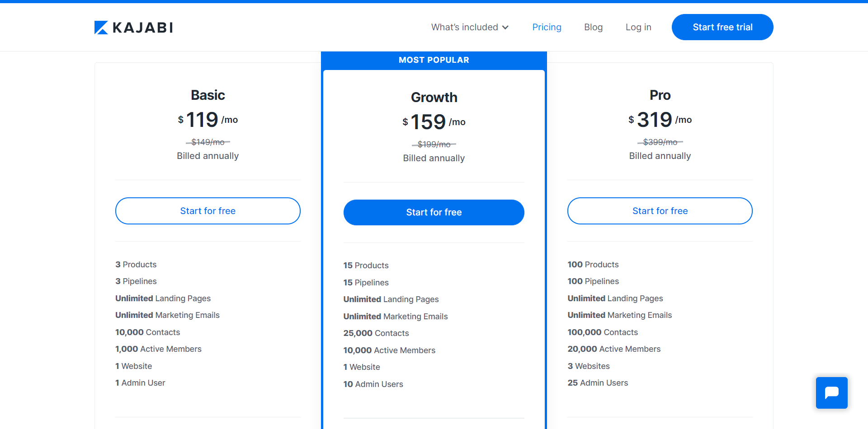
Task: Start for free on the Basic plan
Action: click(x=208, y=211)
